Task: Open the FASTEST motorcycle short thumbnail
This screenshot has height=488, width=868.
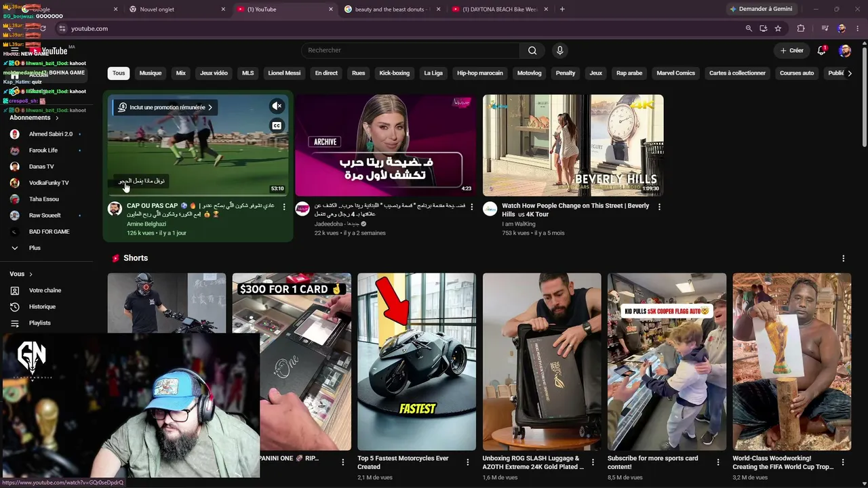Action: [416, 361]
